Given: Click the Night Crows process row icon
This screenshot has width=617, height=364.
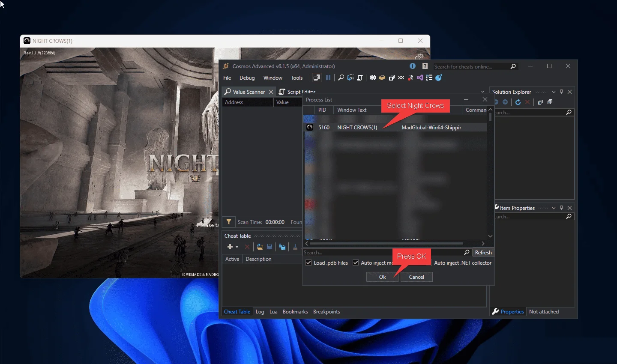Looking at the screenshot, I should point(309,127).
